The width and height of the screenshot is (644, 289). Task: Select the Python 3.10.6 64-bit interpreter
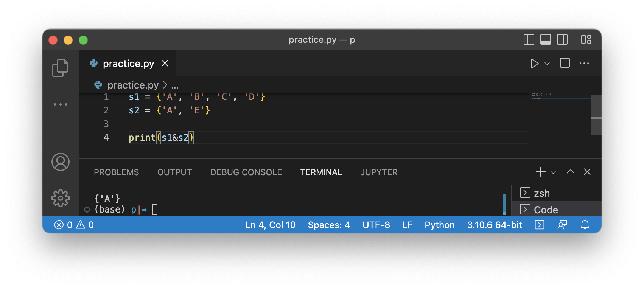(494, 225)
